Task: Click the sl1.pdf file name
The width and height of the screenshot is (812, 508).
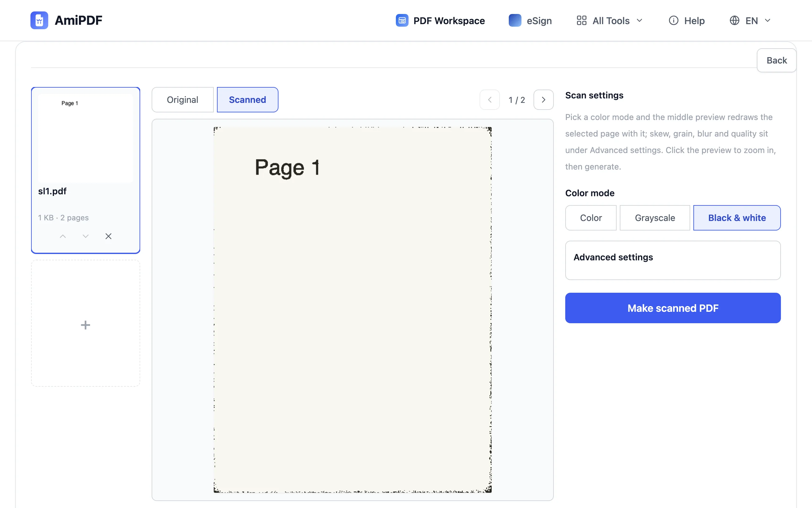Action: [52, 191]
